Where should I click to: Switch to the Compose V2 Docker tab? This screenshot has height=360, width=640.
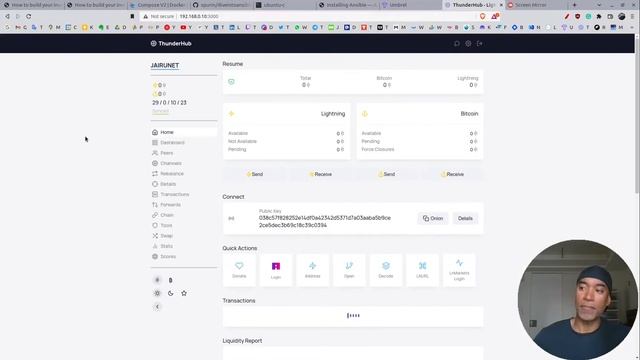(x=158, y=5)
